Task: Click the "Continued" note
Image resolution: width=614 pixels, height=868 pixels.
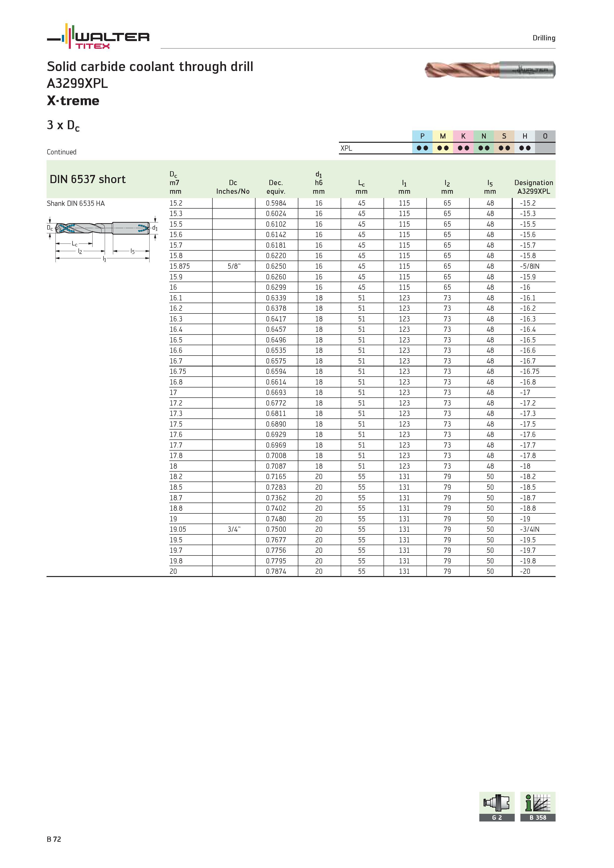Action: tap(62, 152)
